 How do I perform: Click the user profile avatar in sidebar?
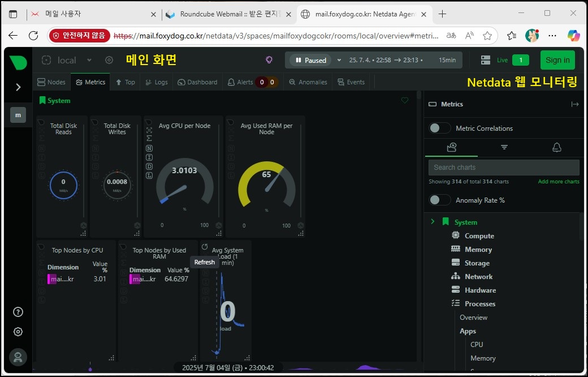pos(18,357)
